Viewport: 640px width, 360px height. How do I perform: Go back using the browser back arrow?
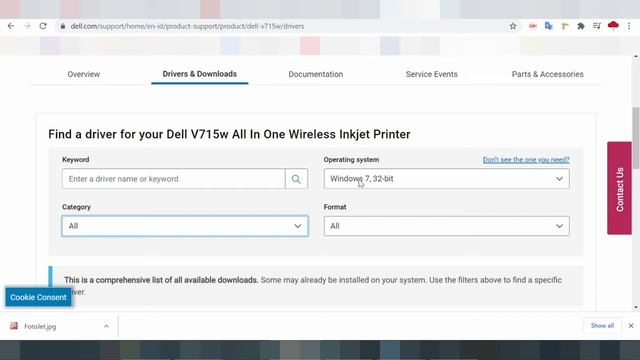11,26
